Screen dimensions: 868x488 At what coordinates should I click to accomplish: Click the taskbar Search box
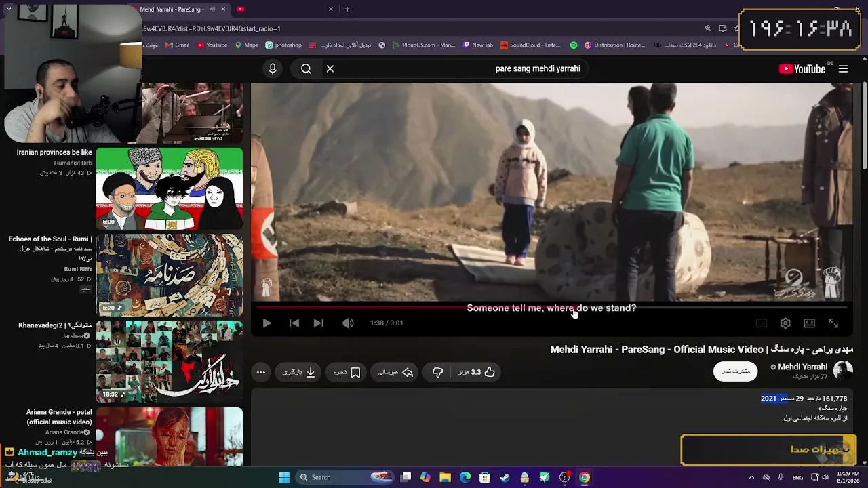(x=344, y=477)
